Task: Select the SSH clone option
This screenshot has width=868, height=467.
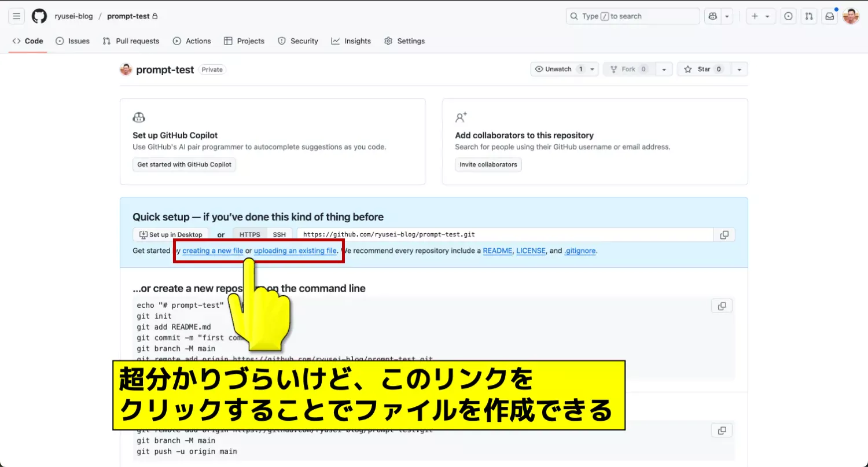Action: click(279, 234)
